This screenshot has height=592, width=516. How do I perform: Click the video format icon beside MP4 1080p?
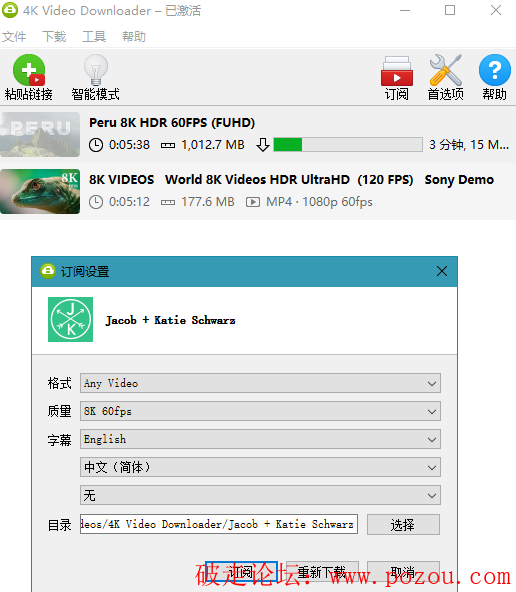coord(253,202)
